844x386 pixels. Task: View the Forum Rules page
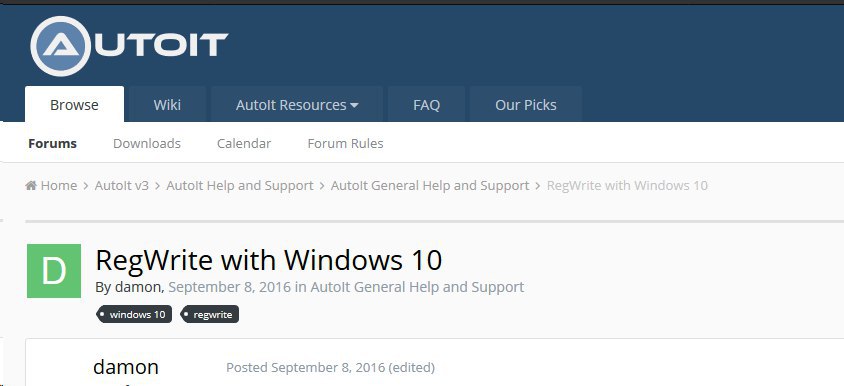pyautogui.click(x=346, y=144)
